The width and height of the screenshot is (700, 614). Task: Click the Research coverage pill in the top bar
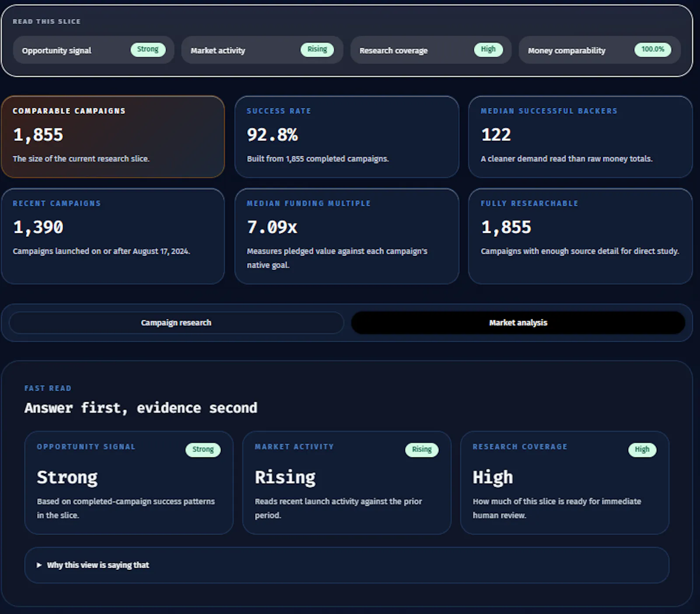click(x=431, y=50)
